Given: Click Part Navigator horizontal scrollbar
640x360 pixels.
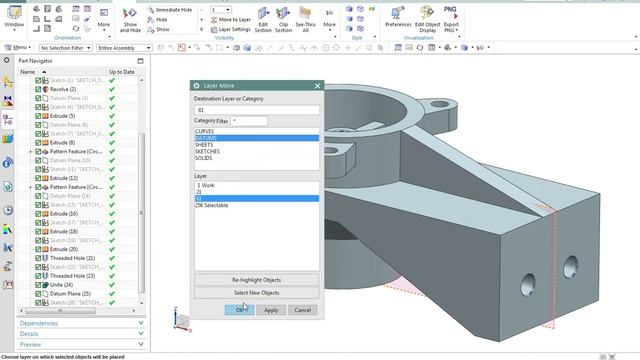Looking at the screenshot, I should 60,311.
